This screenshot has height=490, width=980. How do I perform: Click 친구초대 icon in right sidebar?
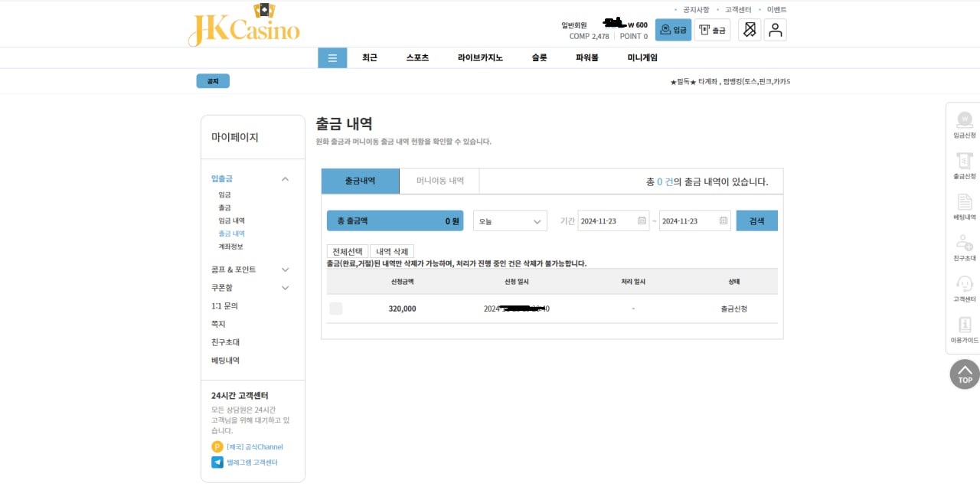(964, 244)
